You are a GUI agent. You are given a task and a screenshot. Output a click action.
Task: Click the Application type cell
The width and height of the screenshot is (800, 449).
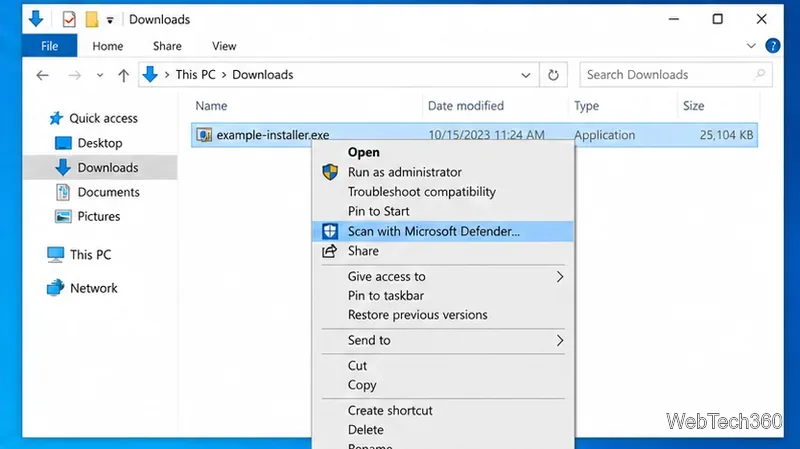tap(605, 135)
